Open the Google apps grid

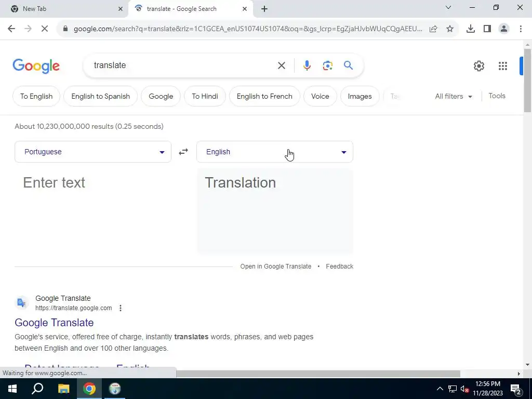(x=503, y=66)
